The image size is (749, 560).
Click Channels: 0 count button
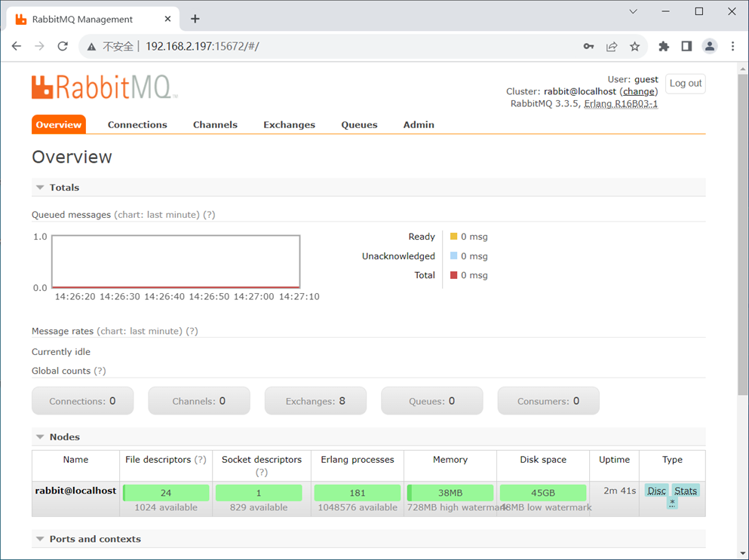click(199, 401)
